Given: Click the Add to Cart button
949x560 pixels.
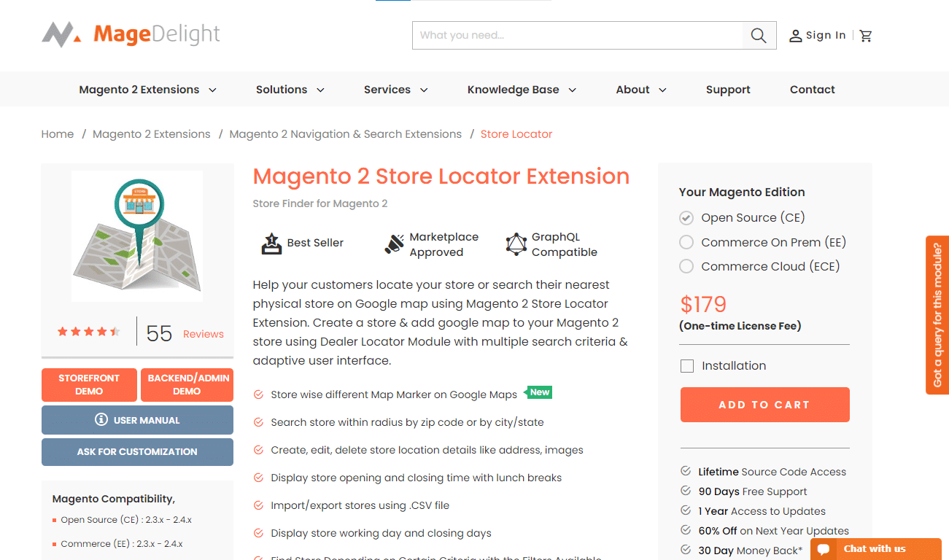Looking at the screenshot, I should (x=764, y=405).
